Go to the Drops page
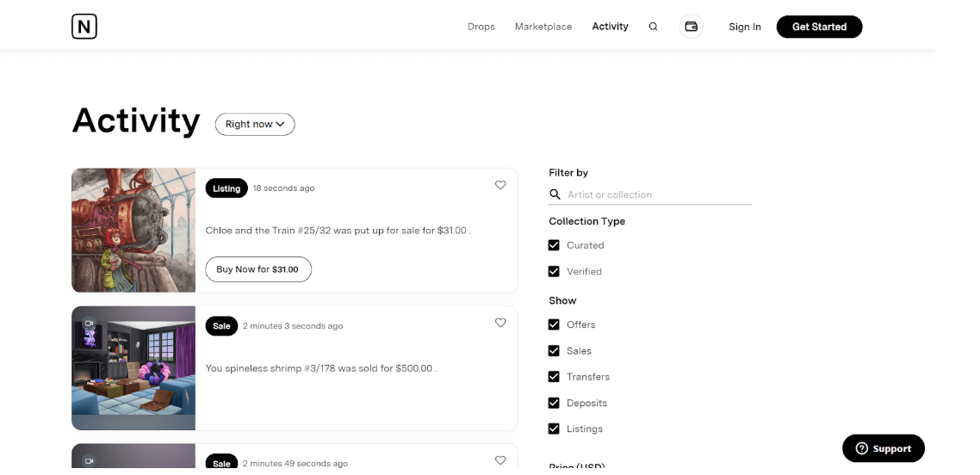980x475 pixels. pyautogui.click(x=481, y=27)
